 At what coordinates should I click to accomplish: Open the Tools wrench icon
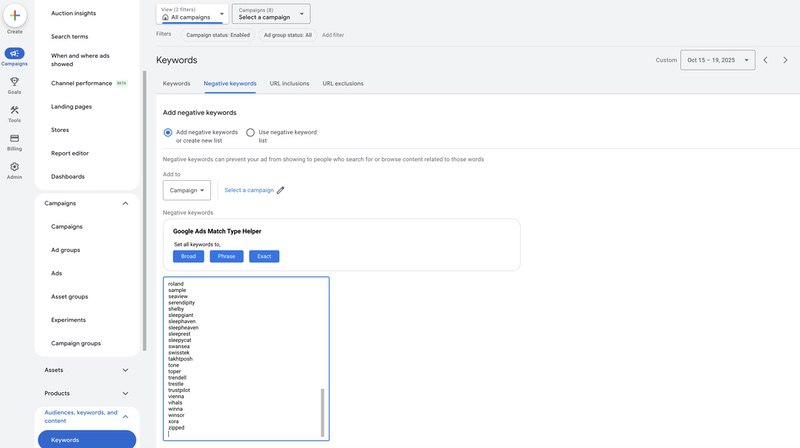[x=14, y=110]
